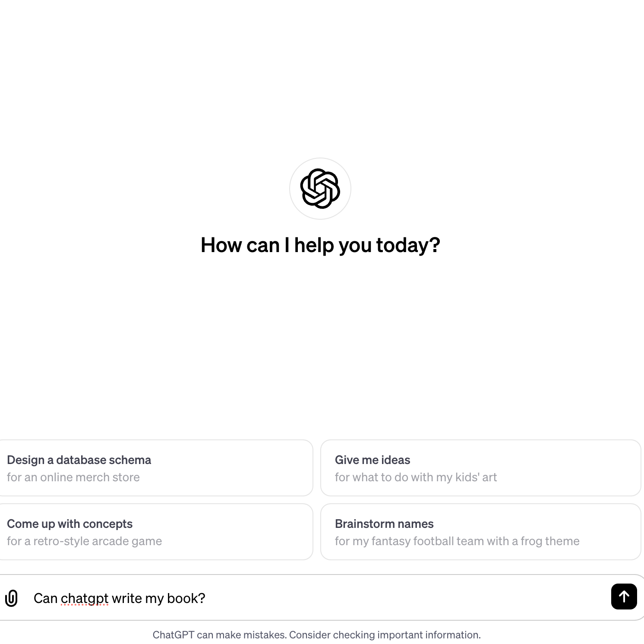Image resolution: width=644 pixels, height=644 pixels.
Task: Click 'for what to do with my kids' art' text
Action: pyautogui.click(x=416, y=477)
